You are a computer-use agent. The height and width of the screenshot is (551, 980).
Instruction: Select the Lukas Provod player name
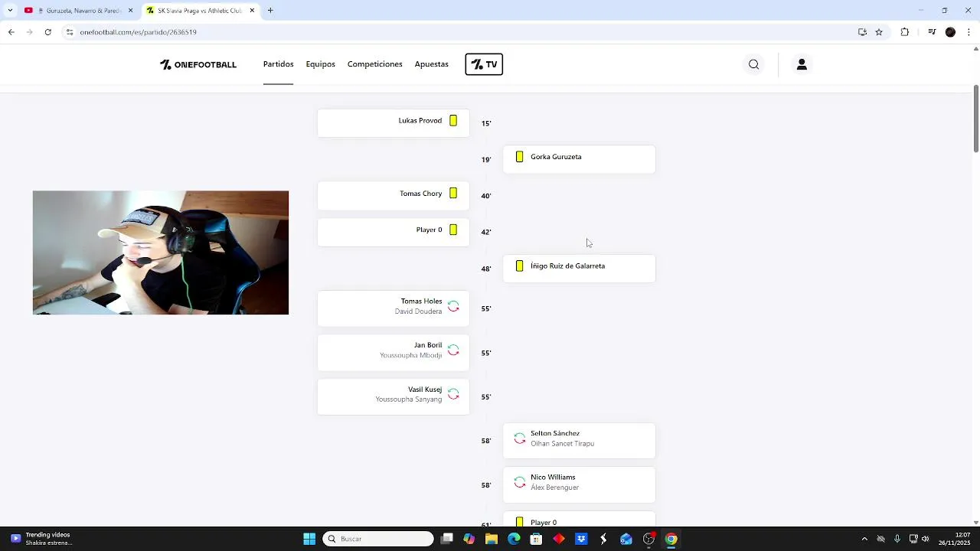(x=420, y=121)
